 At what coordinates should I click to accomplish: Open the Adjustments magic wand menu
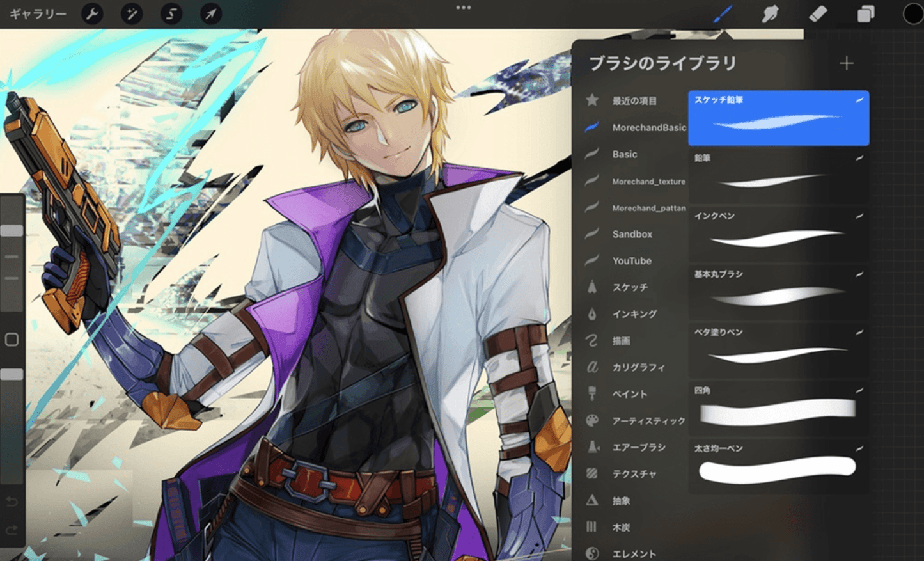pyautogui.click(x=132, y=14)
